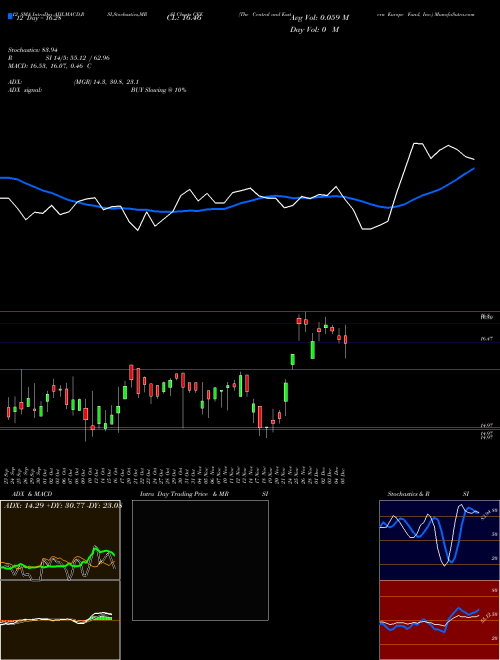
Task: Click the 'Intra Day Trading Price & MR' title
Action: (184, 494)
